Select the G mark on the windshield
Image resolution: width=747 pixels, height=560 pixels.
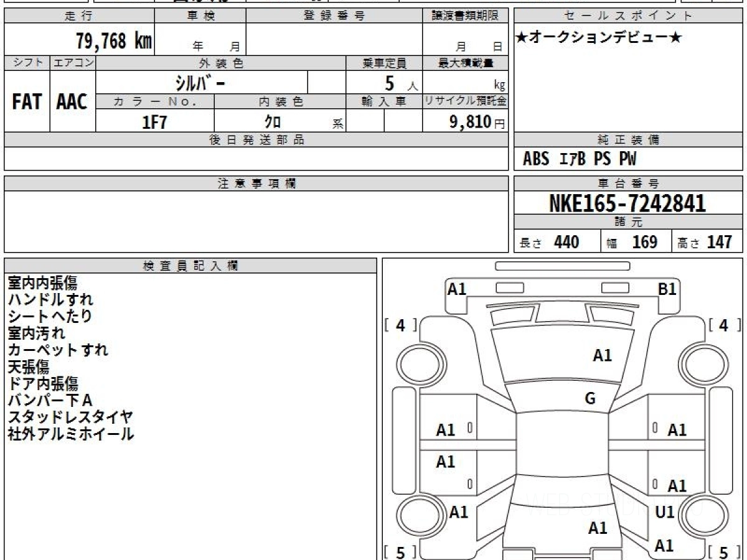[x=590, y=399]
